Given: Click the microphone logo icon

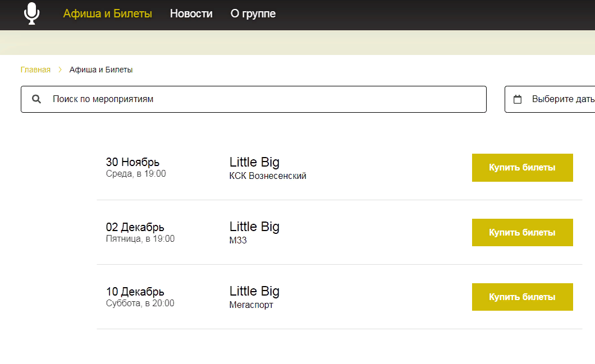Looking at the screenshot, I should (x=32, y=13).
